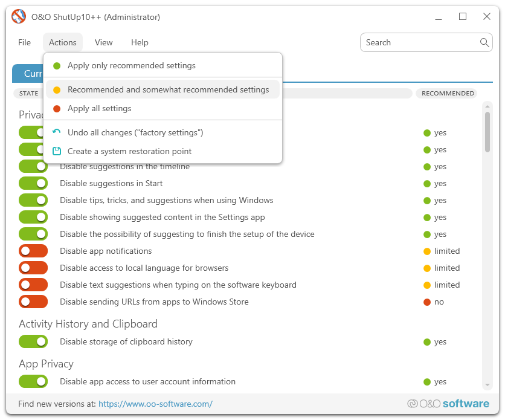Click the undo arrow icon in menu
505x420 pixels.
[x=57, y=132]
